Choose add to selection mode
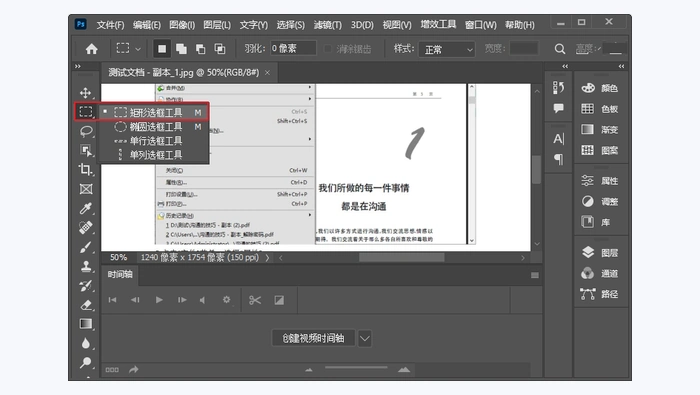700x395 pixels. tap(181, 49)
